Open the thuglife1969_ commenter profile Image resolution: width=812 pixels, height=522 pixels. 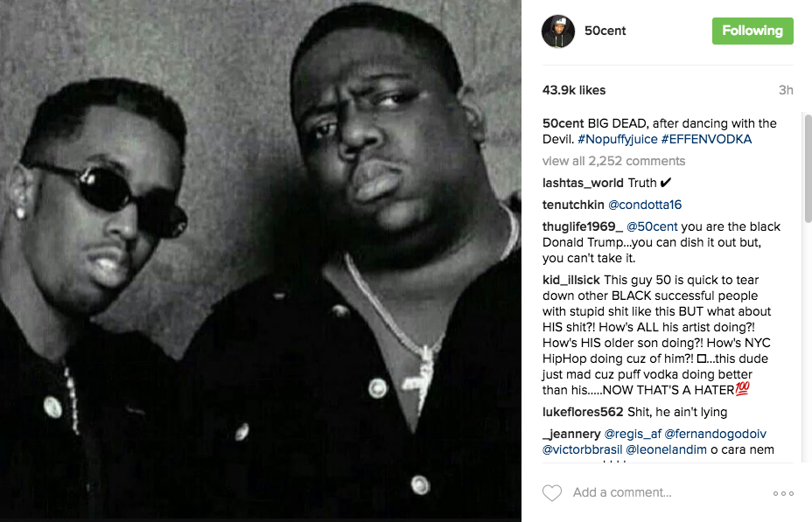[583, 226]
